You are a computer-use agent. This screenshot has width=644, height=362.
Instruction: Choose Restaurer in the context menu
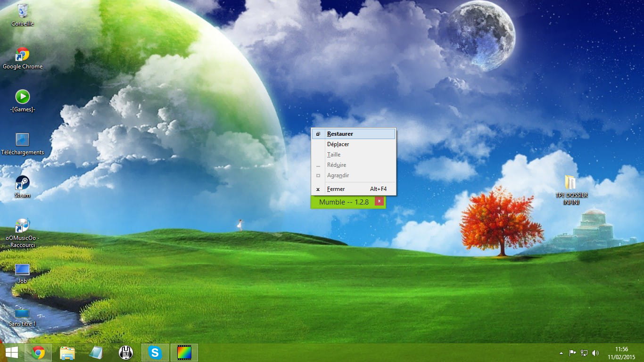point(340,134)
